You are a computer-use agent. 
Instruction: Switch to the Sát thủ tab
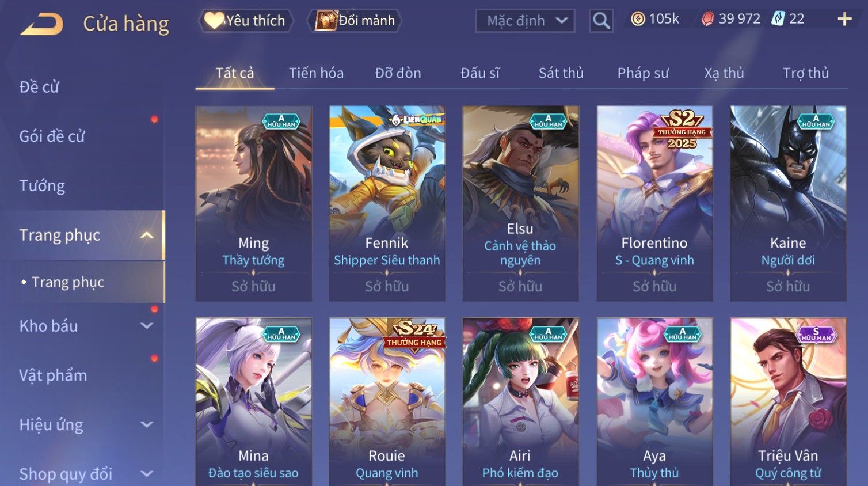click(x=561, y=73)
